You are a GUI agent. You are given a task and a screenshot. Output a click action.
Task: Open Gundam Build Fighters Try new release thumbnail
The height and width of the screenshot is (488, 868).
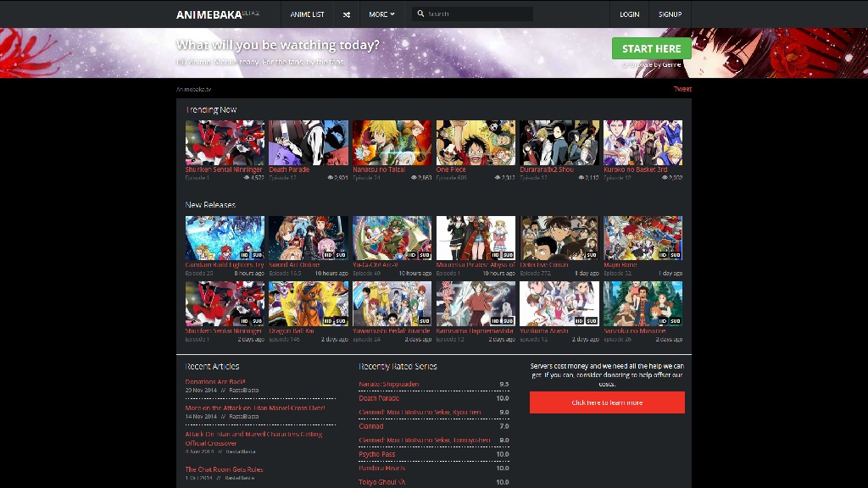pos(225,238)
